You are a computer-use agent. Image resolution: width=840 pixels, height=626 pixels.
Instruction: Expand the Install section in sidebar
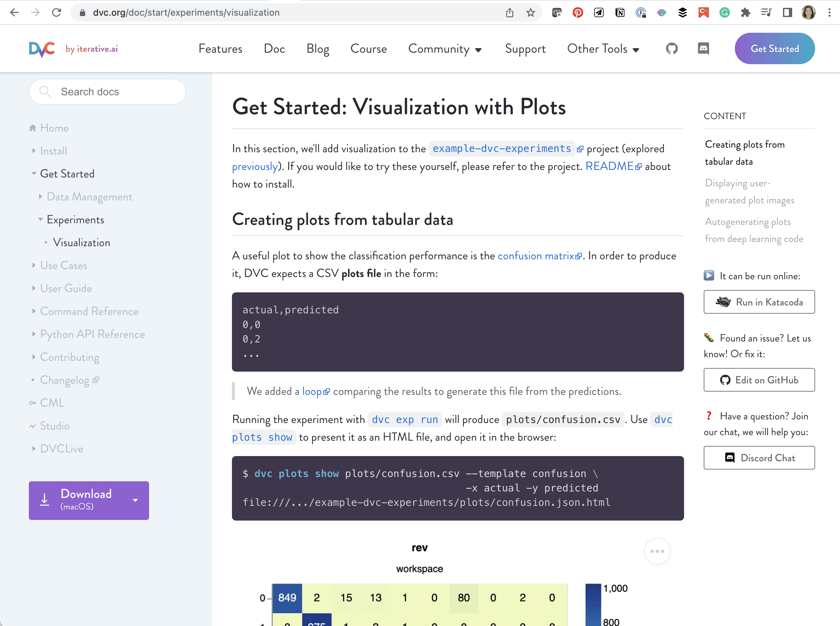click(34, 151)
